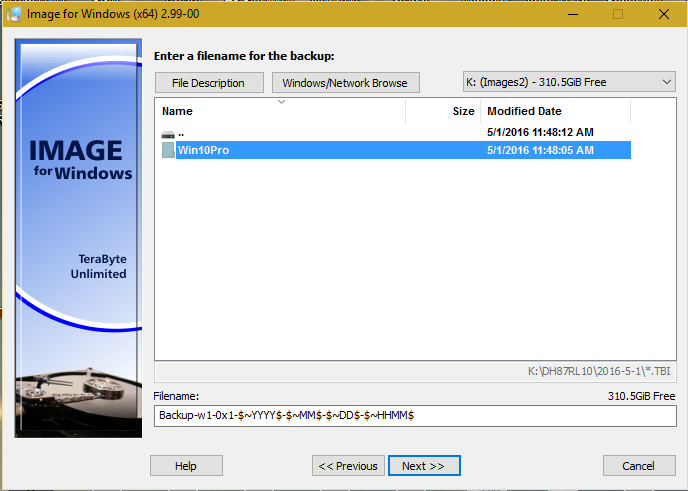This screenshot has height=491, width=688.
Task: Cancel the backup wizard
Action: tap(639, 466)
